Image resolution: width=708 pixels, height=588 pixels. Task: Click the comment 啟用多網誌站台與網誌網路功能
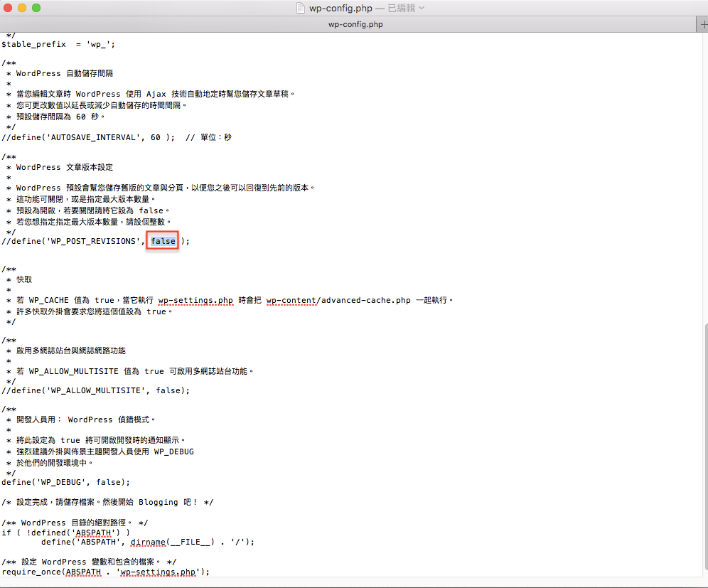[71, 351]
